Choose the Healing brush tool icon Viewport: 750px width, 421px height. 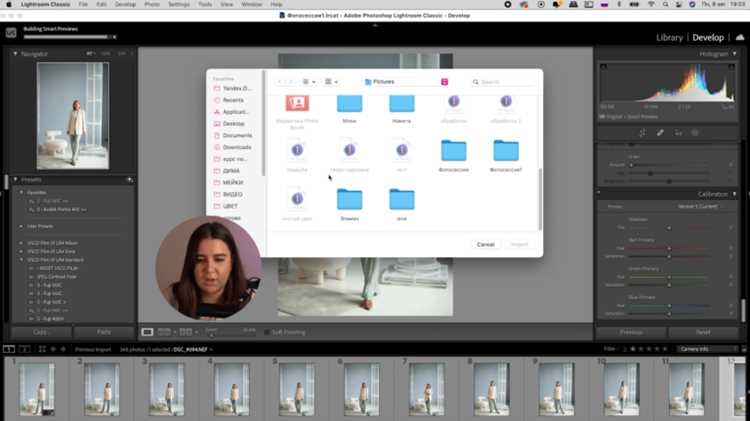coord(660,133)
